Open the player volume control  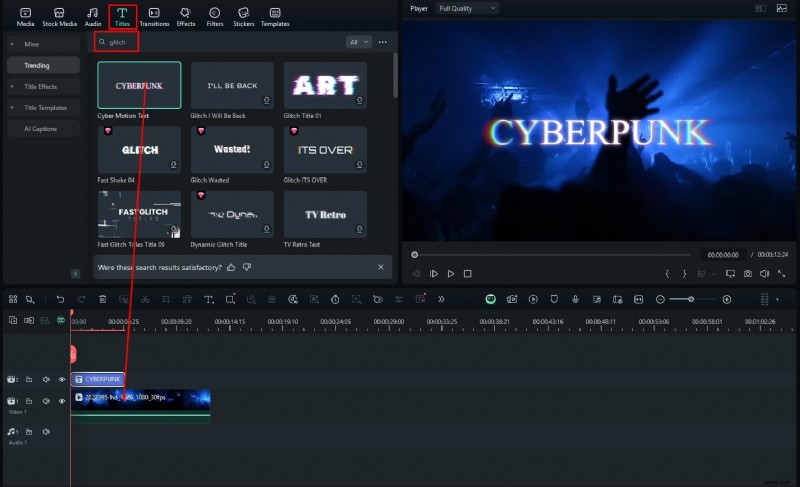point(764,274)
